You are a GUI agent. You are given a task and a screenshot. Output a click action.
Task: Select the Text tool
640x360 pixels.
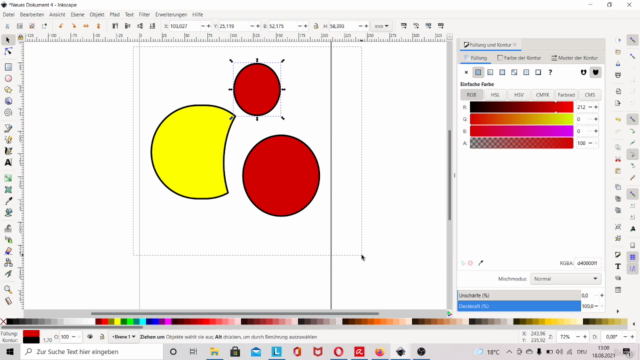pos(8,162)
